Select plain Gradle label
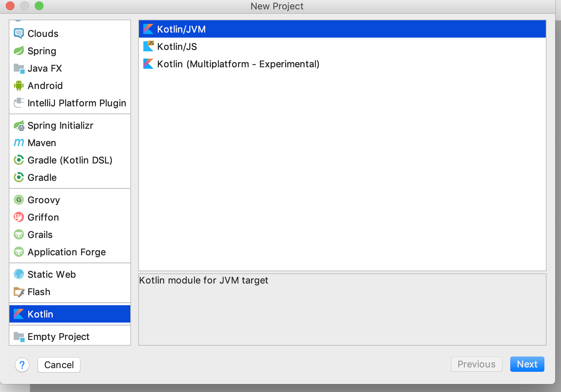The height and width of the screenshot is (392, 561). (42, 178)
